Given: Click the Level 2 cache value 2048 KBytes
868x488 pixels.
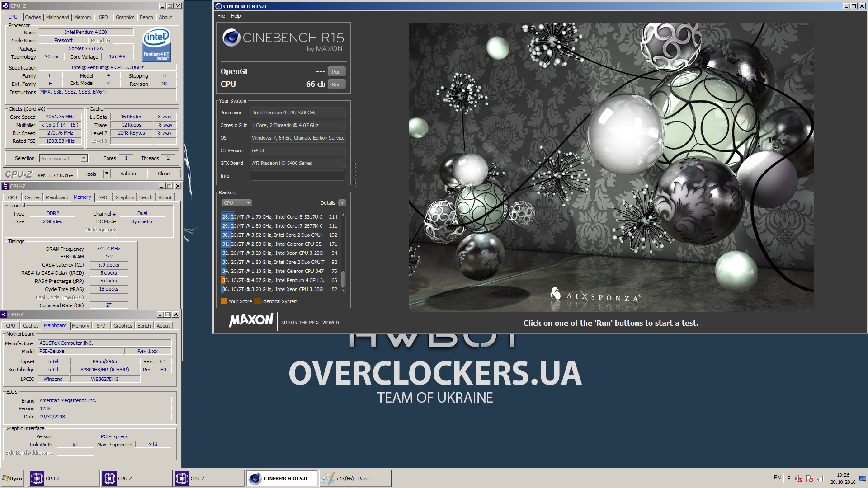Looking at the screenshot, I should click(131, 133).
